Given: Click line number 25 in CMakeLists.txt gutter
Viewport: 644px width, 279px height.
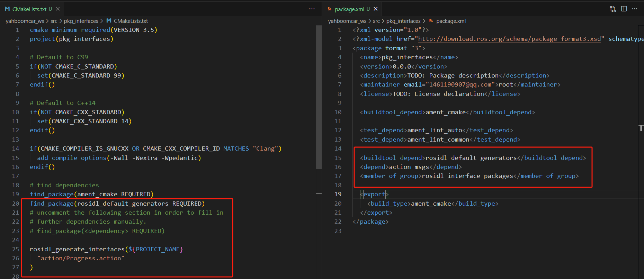Looking at the screenshot, I should tap(16, 249).
